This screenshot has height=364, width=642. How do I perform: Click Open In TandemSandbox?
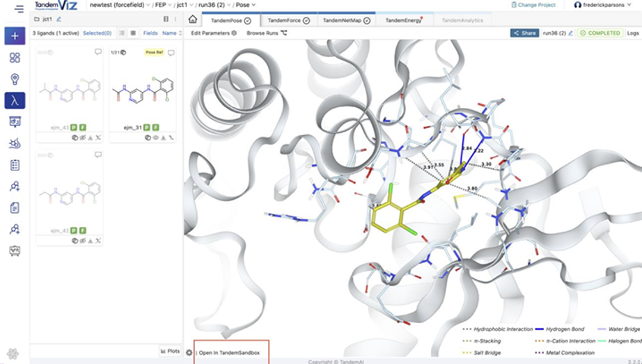229,353
